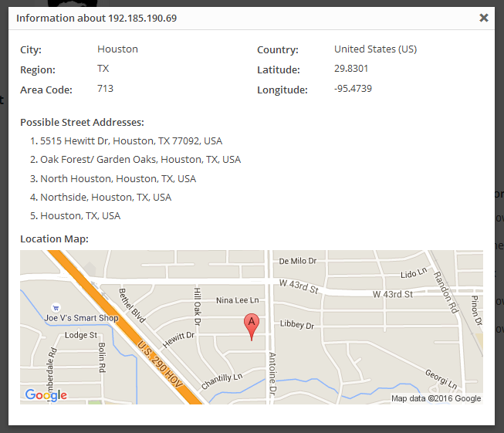This screenshot has width=504, height=433.
Task: Click the Bethel Blvd street label
Action: pyautogui.click(x=132, y=306)
